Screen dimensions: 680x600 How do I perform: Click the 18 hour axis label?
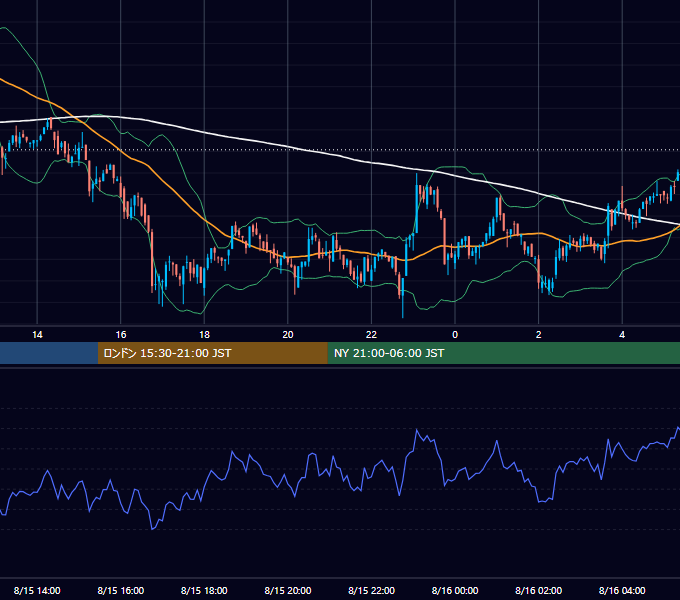tap(204, 335)
